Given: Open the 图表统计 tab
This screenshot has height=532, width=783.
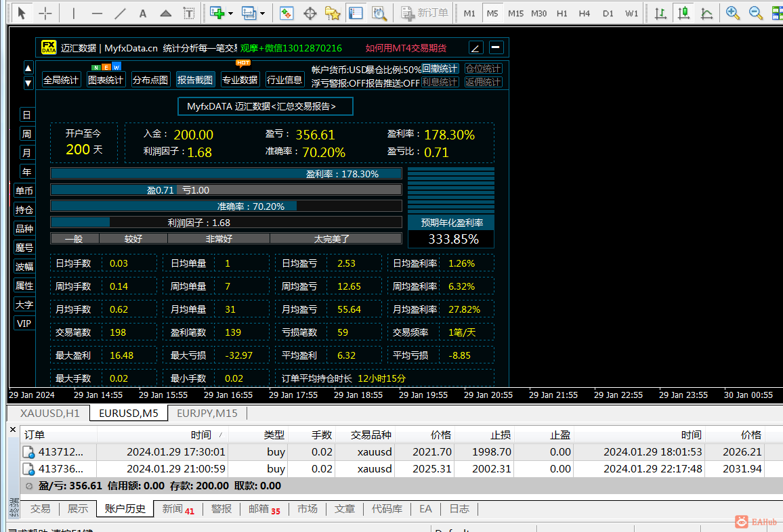Looking at the screenshot, I should (106, 80).
